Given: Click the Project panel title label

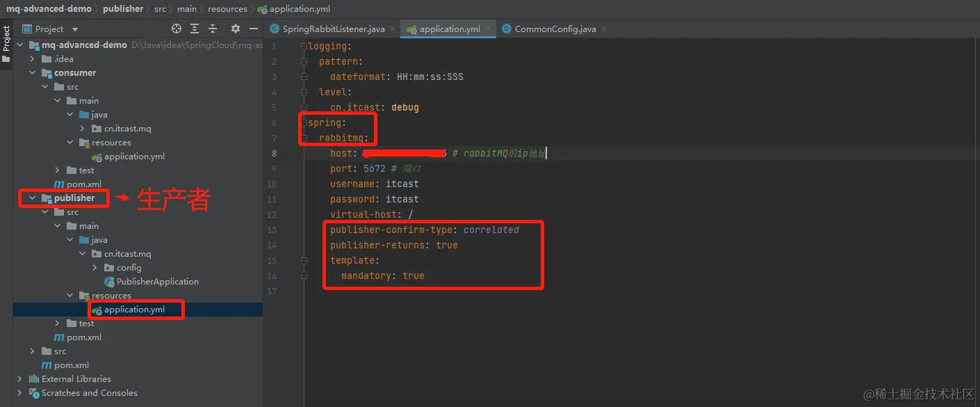Looking at the screenshot, I should point(49,29).
